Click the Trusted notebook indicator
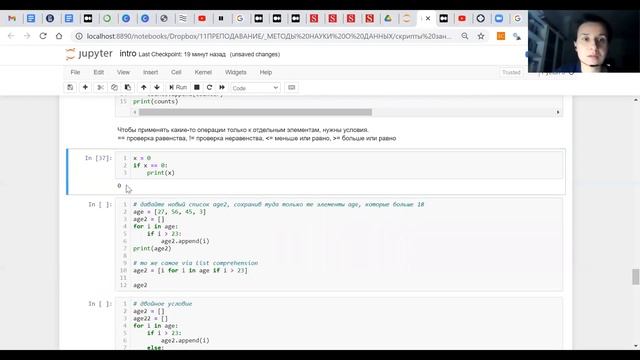This screenshot has height=360, width=640. [511, 72]
